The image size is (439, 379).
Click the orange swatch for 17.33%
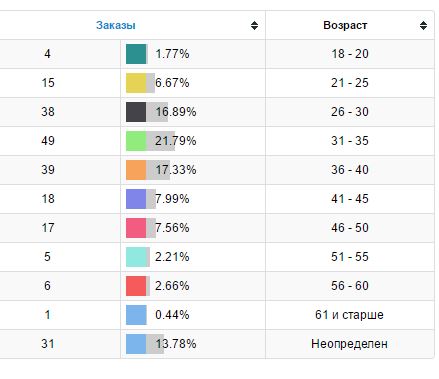(136, 170)
